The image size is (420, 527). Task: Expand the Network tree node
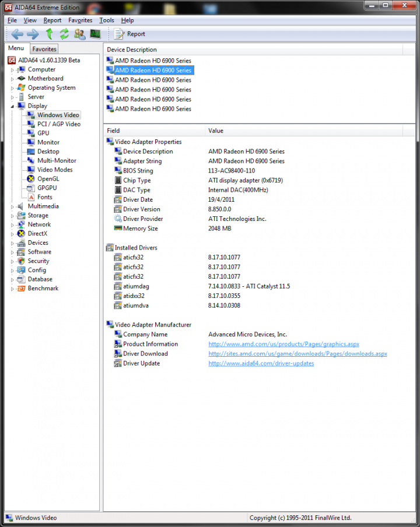tap(12, 225)
